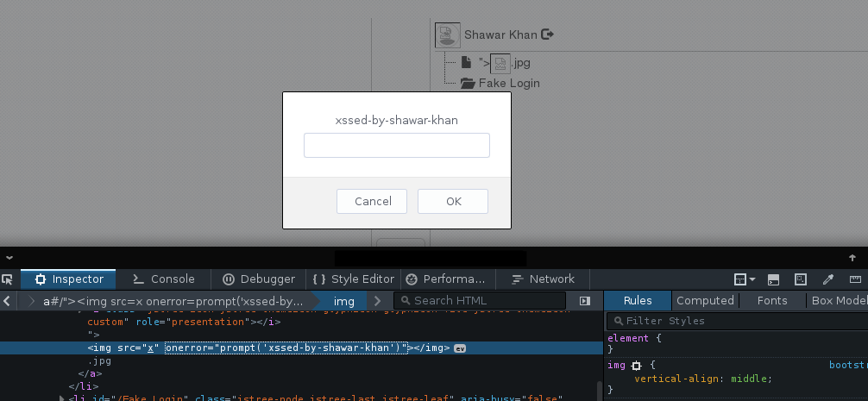Focus the Search HTML field
The height and width of the screenshot is (401, 868).
480,301
